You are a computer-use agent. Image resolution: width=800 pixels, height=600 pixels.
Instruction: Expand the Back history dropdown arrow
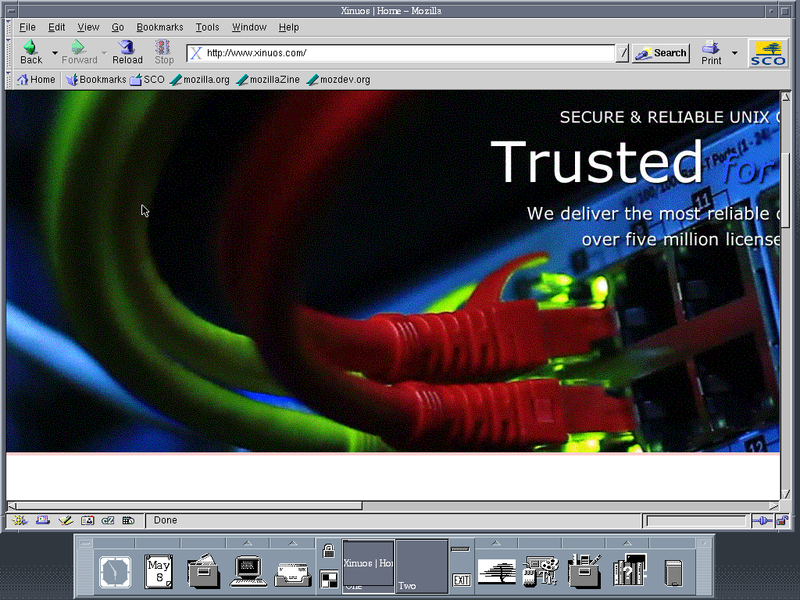click(55, 53)
